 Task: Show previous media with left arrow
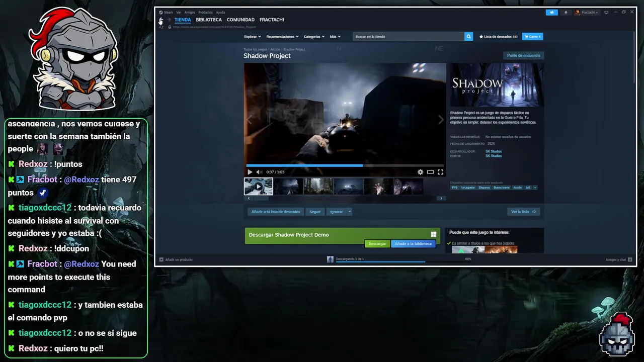pyautogui.click(x=249, y=120)
